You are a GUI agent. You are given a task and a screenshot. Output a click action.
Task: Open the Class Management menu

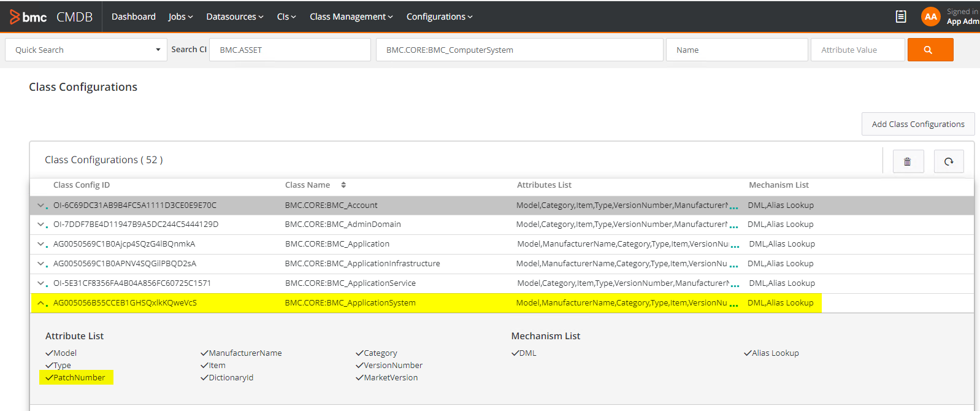tap(351, 17)
